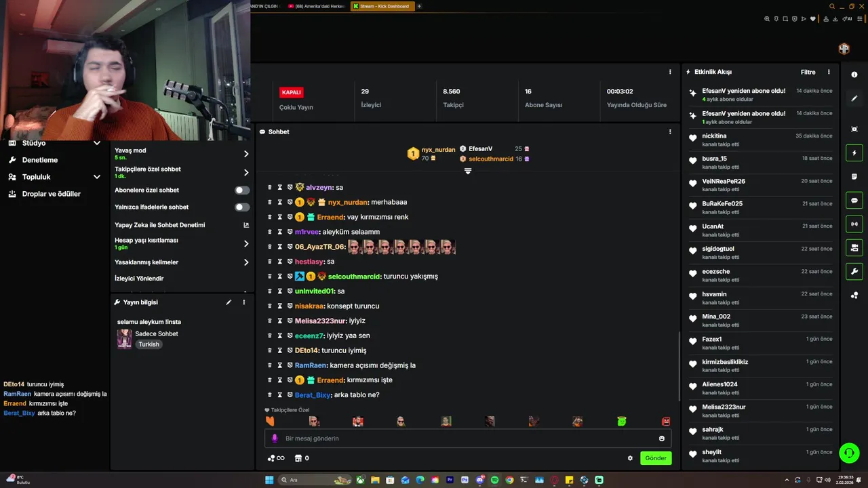Click the chat settings gear near Gönder
Image resolution: width=868 pixels, height=488 pixels.
coord(630,458)
